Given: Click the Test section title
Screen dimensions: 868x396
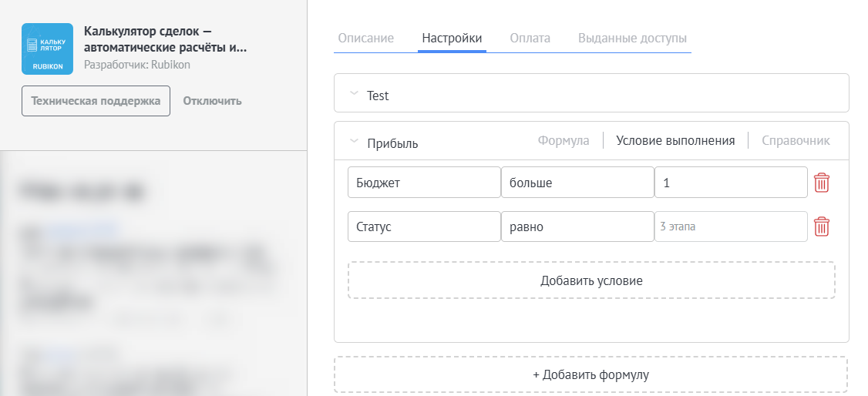Looking at the screenshot, I should (378, 96).
